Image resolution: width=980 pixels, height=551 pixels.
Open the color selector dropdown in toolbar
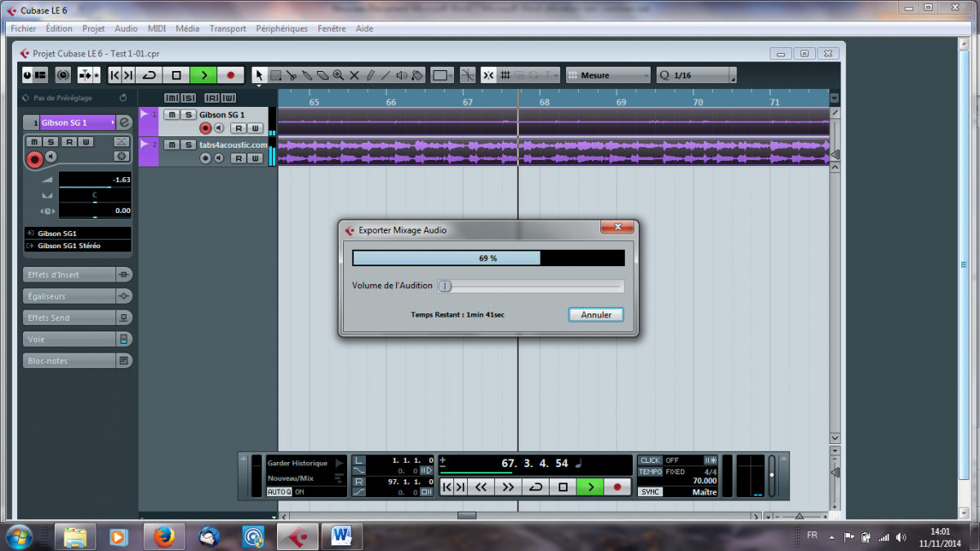point(442,75)
